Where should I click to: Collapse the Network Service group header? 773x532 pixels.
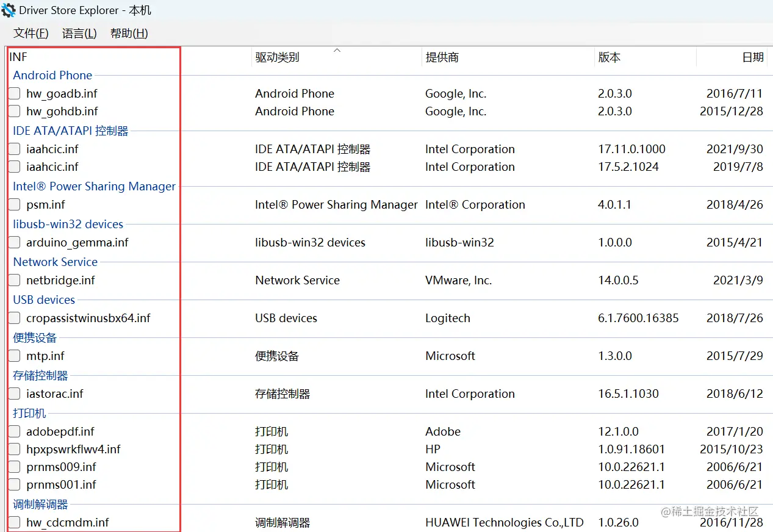tap(56, 262)
